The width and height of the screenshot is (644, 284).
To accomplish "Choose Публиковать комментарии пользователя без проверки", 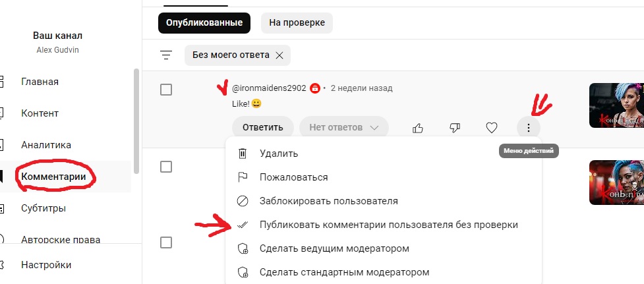I will click(x=388, y=225).
